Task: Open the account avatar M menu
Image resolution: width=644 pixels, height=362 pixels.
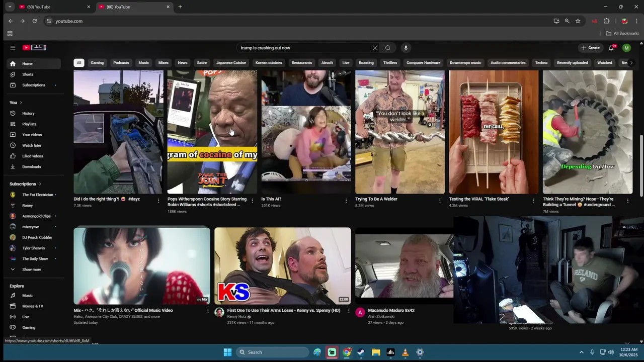Action: (x=626, y=48)
